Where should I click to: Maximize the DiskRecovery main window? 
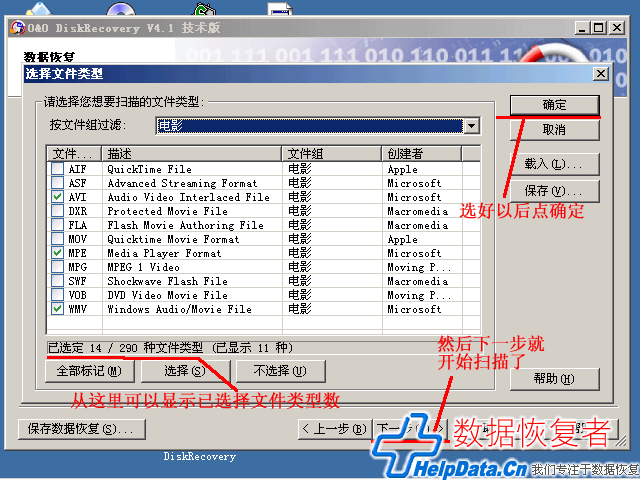click(598, 28)
